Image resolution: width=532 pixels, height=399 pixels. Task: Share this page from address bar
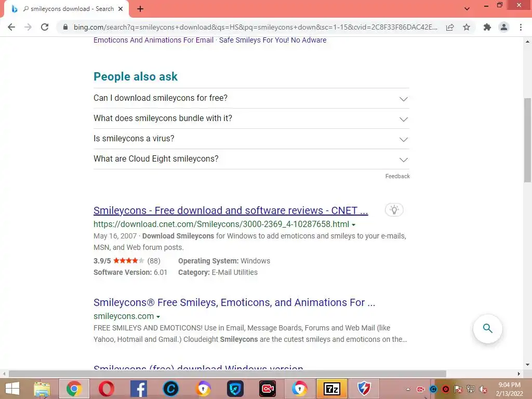pyautogui.click(x=450, y=27)
